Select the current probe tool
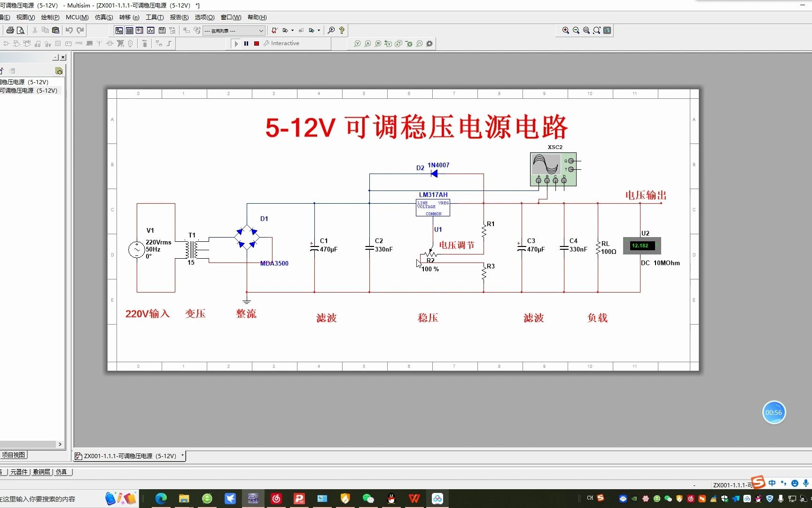Screen dimensions: 812x508 (368, 43)
